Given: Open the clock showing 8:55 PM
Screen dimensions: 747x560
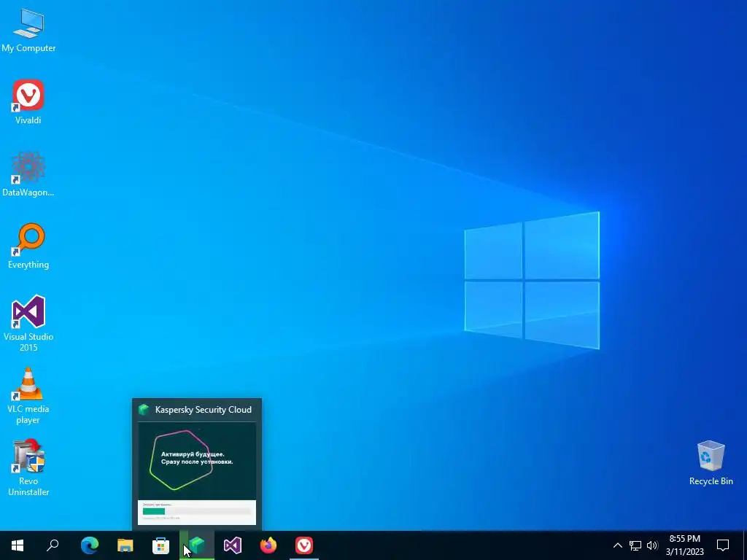Looking at the screenshot, I should (x=684, y=545).
